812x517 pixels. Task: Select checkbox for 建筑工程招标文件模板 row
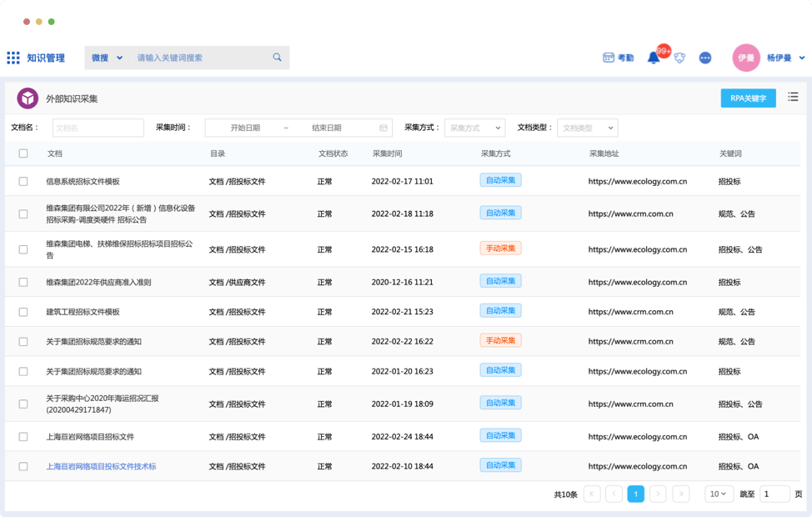(23, 312)
